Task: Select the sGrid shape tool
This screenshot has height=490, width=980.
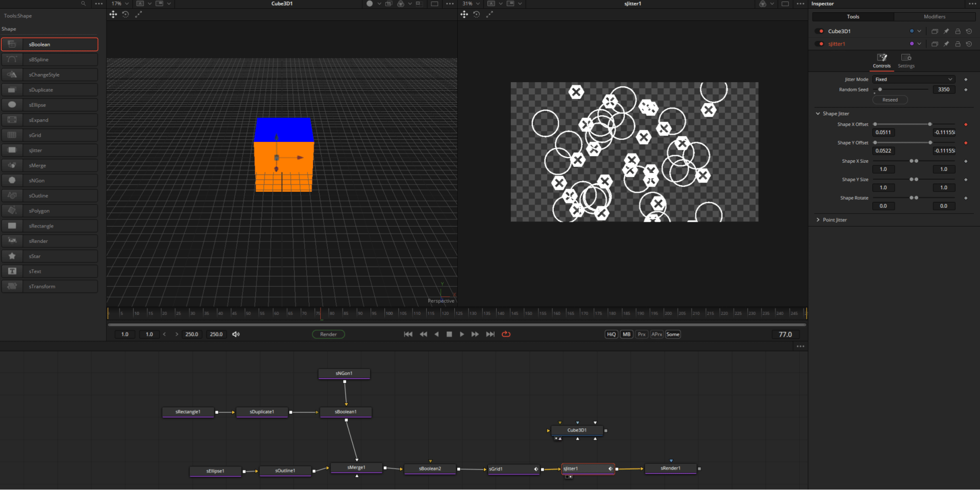Action: [50, 135]
